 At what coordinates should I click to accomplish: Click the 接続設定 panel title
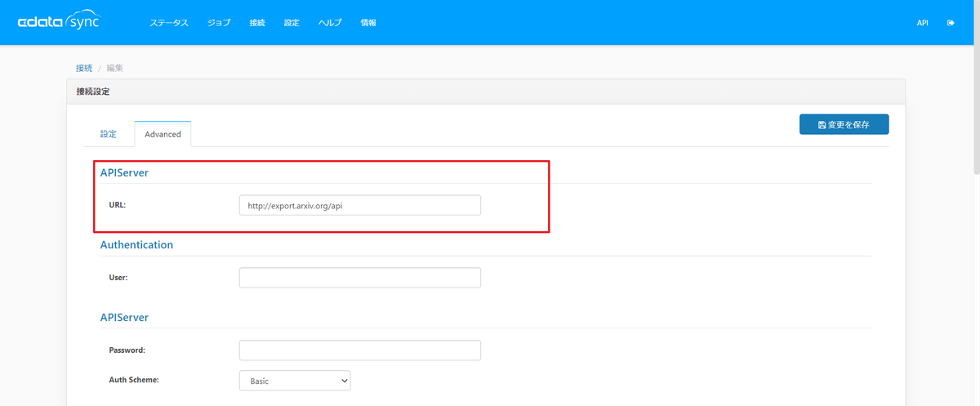[x=93, y=91]
